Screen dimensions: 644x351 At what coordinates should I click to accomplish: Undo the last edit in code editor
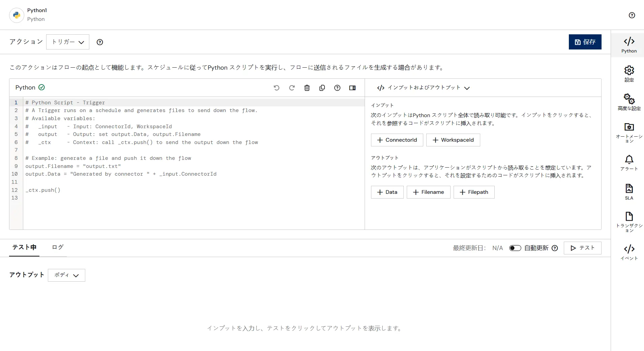pyautogui.click(x=277, y=88)
